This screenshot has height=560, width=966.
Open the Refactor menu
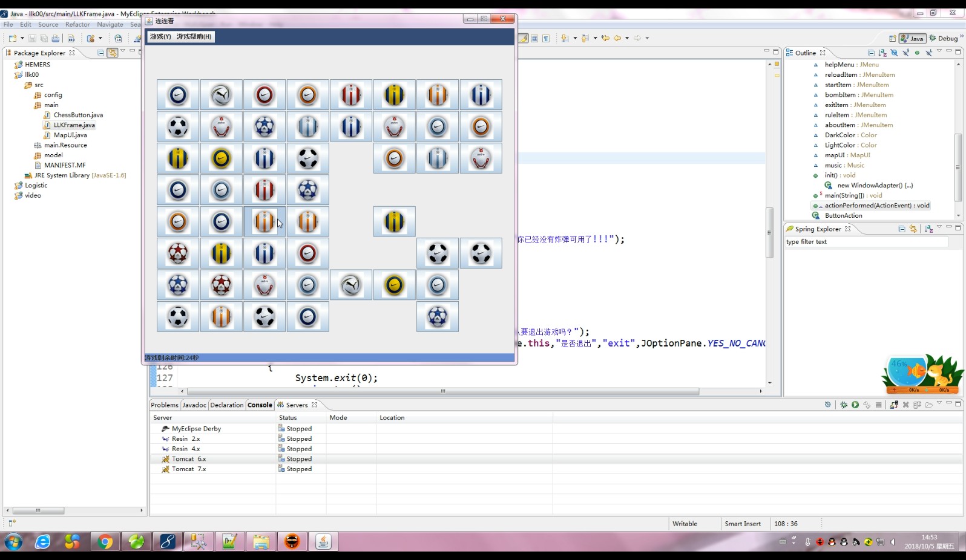[x=77, y=25]
